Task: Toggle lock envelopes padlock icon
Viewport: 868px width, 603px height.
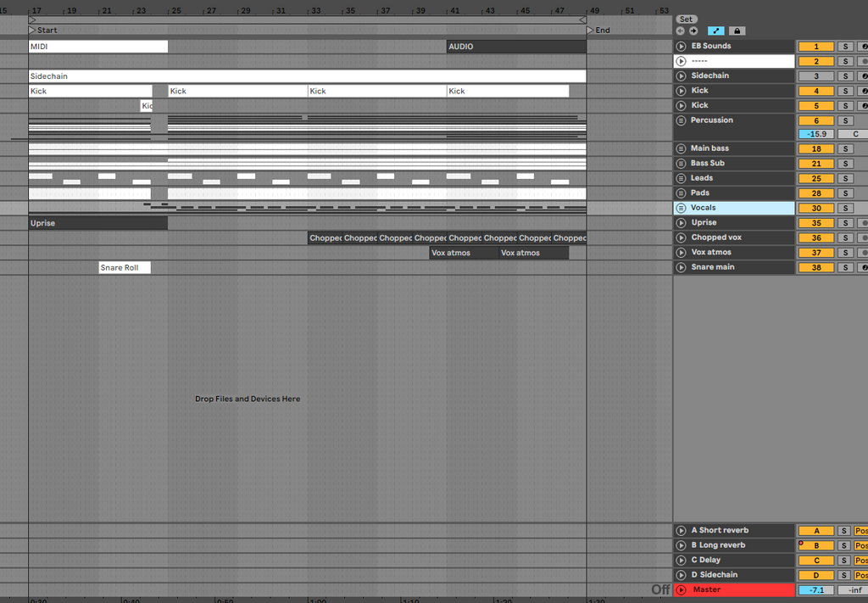Action: coord(737,31)
